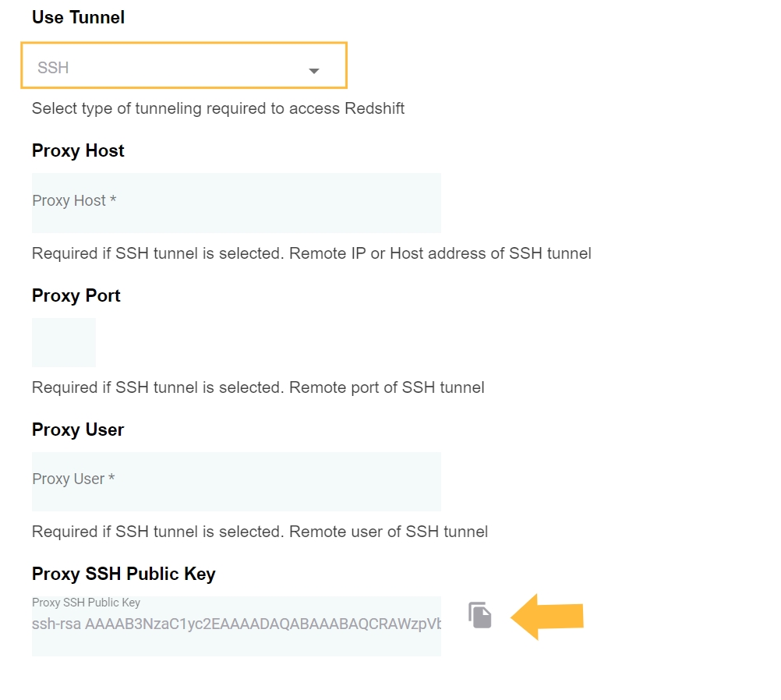The height and width of the screenshot is (700, 781).
Task: Click the bold Proxy SSH Public Key heading
Action: 123,574
